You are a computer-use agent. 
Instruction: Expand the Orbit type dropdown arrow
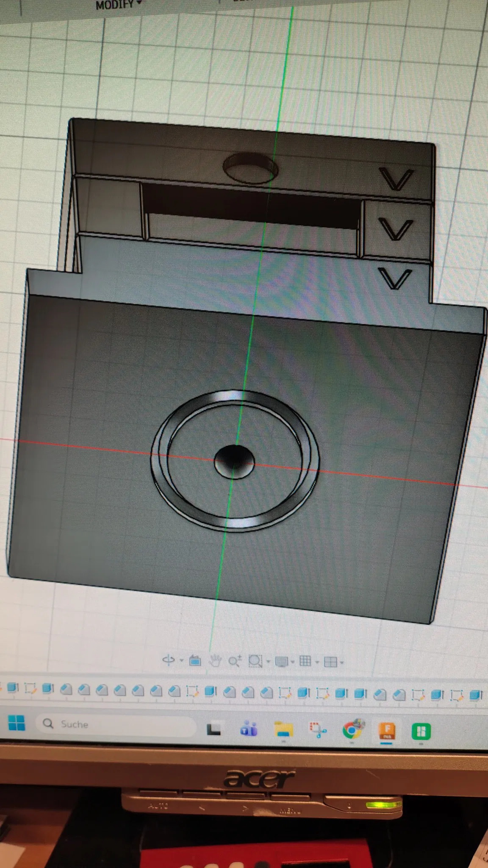[x=181, y=660]
